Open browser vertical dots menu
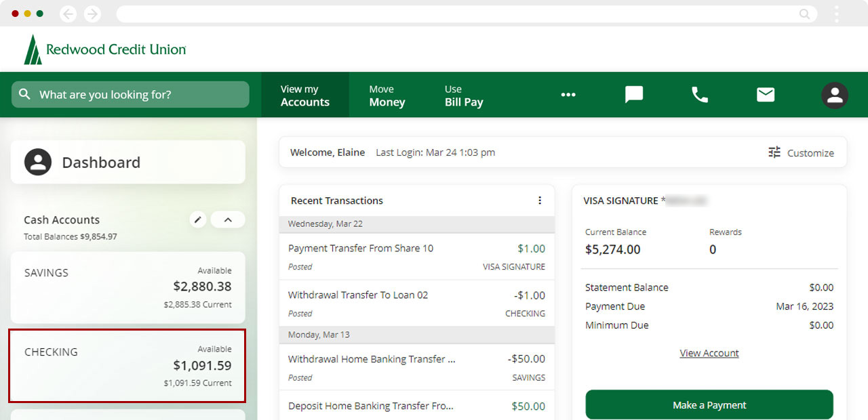Viewport: 868px width, 420px height. coord(837,14)
